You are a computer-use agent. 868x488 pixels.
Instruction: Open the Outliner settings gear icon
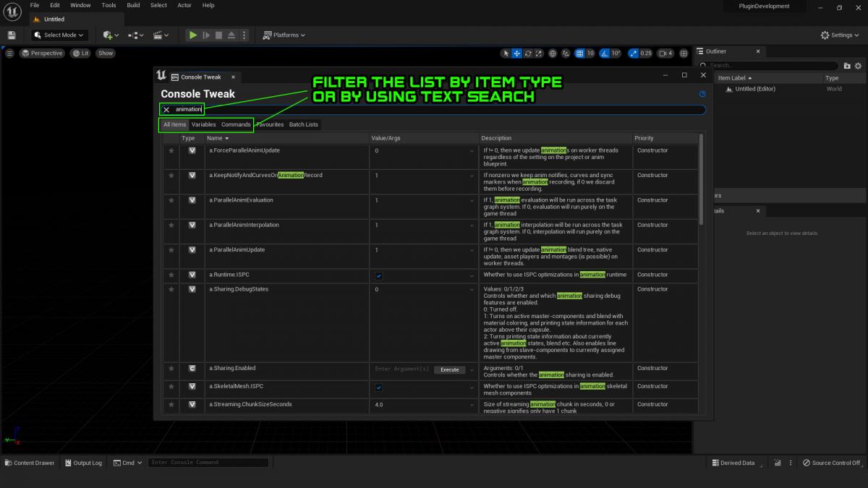tap(859, 65)
